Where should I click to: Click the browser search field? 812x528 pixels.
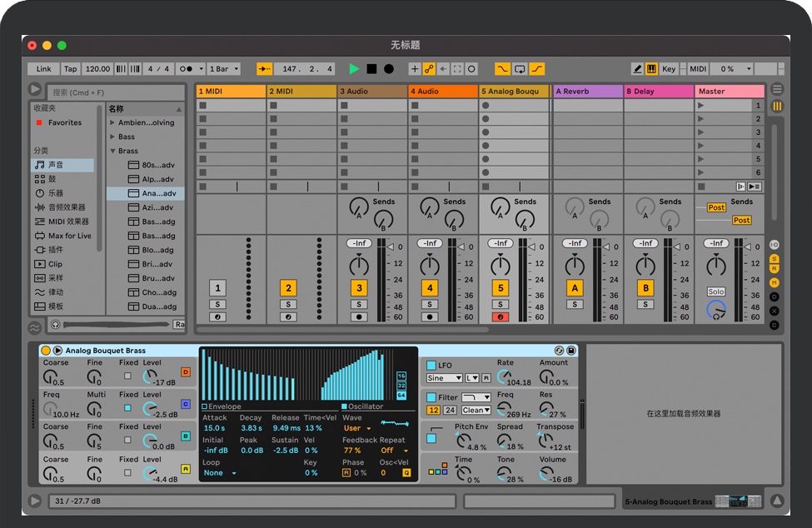coord(115,92)
